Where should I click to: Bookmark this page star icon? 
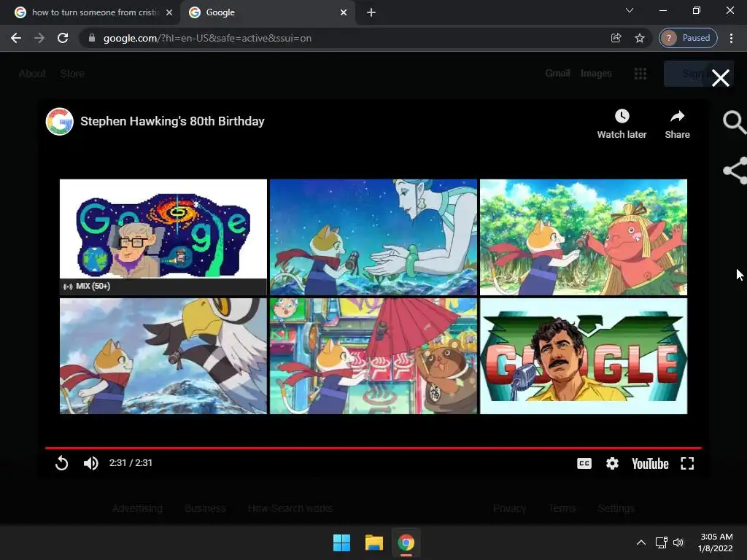click(639, 38)
